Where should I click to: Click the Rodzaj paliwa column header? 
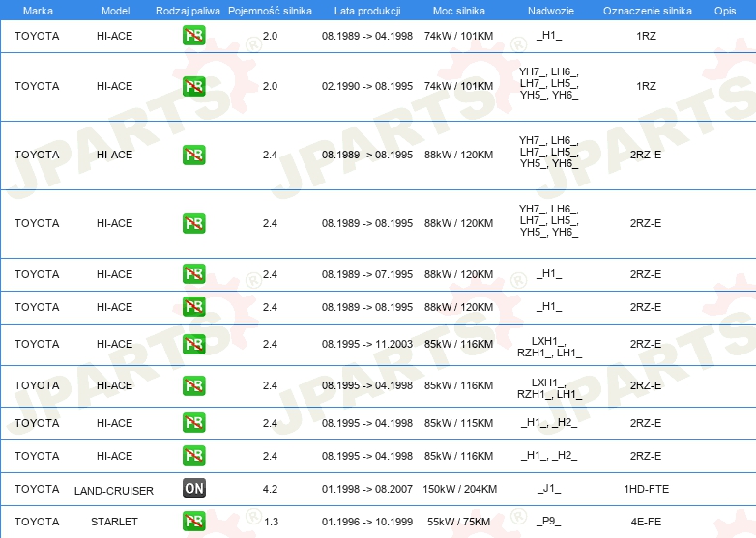click(188, 10)
